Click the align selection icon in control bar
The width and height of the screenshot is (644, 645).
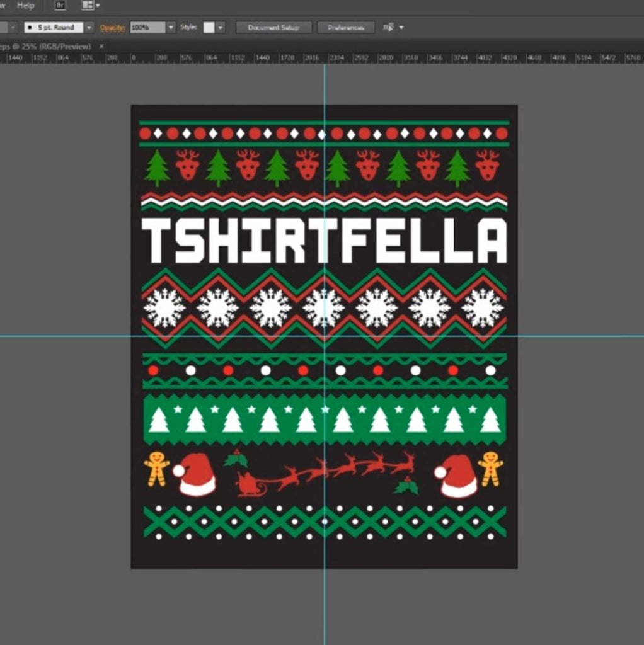(388, 28)
